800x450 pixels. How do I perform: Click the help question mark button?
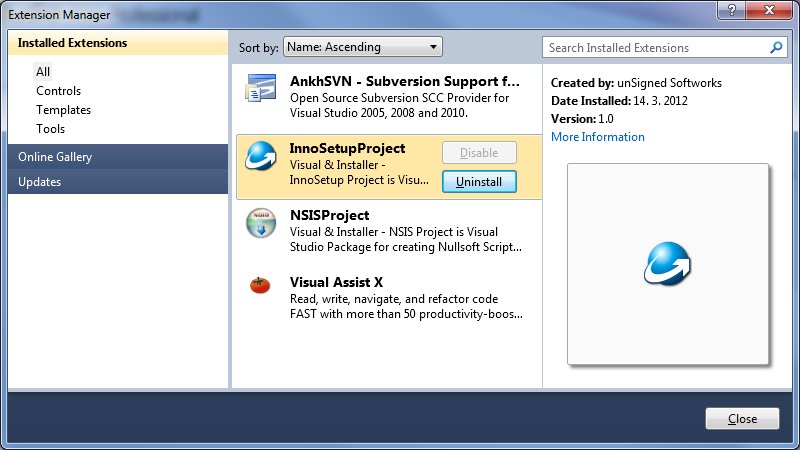click(731, 10)
